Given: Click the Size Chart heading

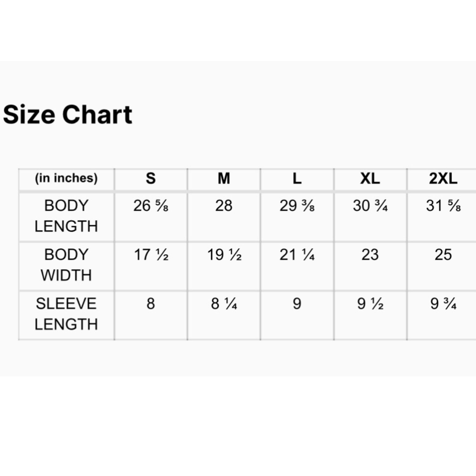Looking at the screenshot, I should (x=67, y=115).
